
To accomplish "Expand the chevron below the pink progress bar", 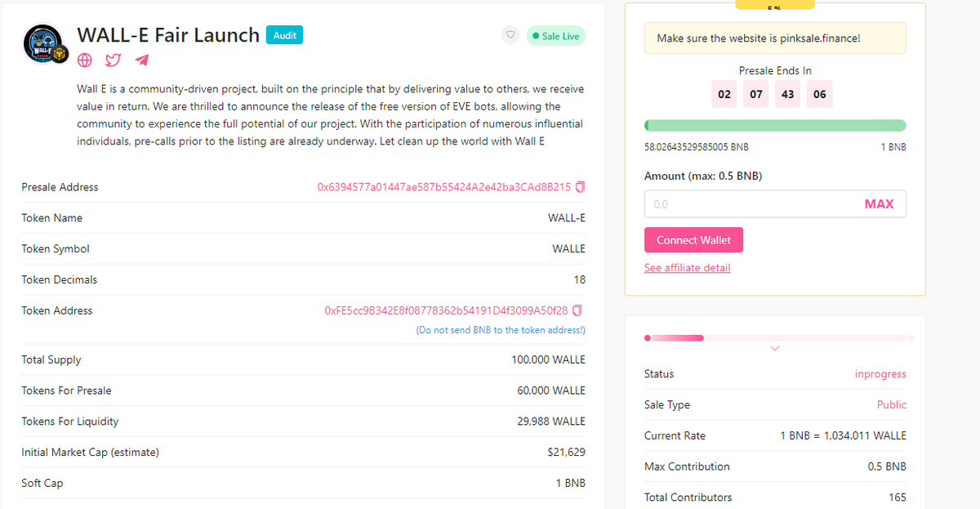I will pyautogui.click(x=775, y=349).
